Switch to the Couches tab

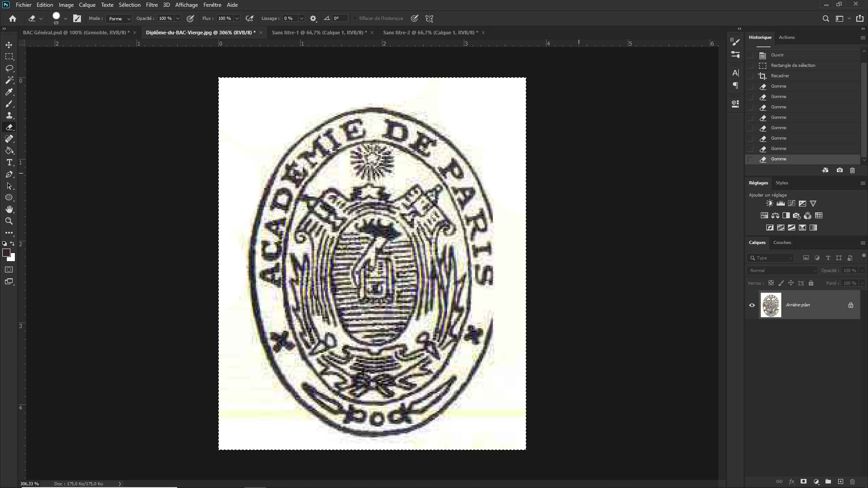pos(782,243)
